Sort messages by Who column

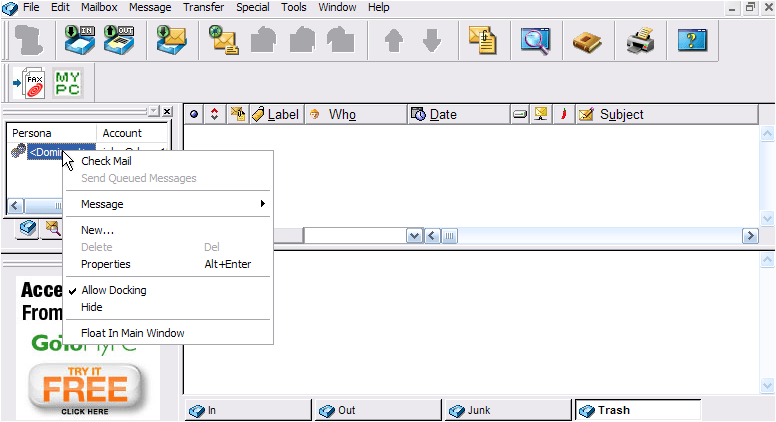click(356, 114)
